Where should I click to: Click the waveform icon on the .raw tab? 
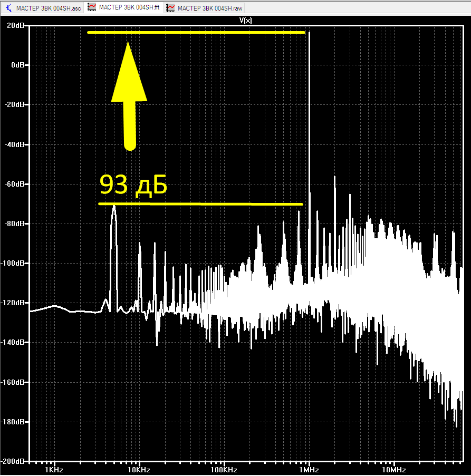click(x=170, y=8)
